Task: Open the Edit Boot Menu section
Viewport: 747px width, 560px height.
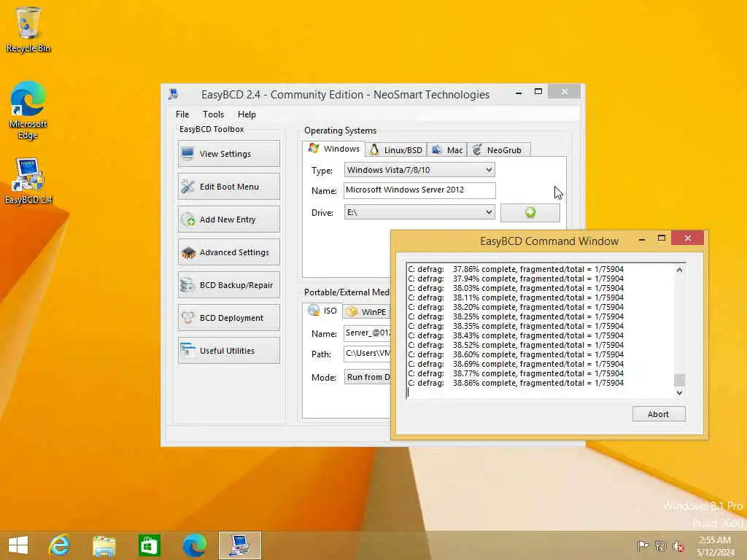Action: click(x=228, y=186)
